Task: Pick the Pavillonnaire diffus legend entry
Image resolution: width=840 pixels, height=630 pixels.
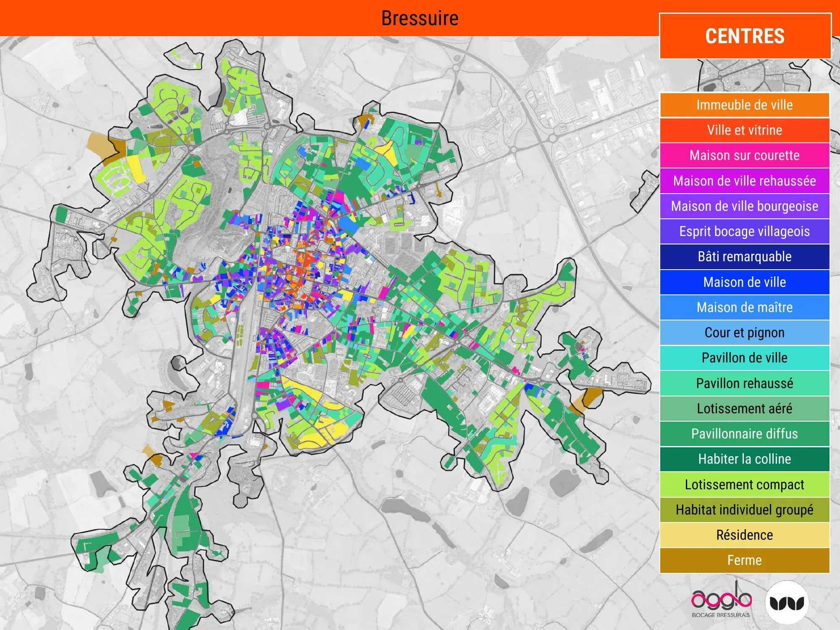Action: 745,434
